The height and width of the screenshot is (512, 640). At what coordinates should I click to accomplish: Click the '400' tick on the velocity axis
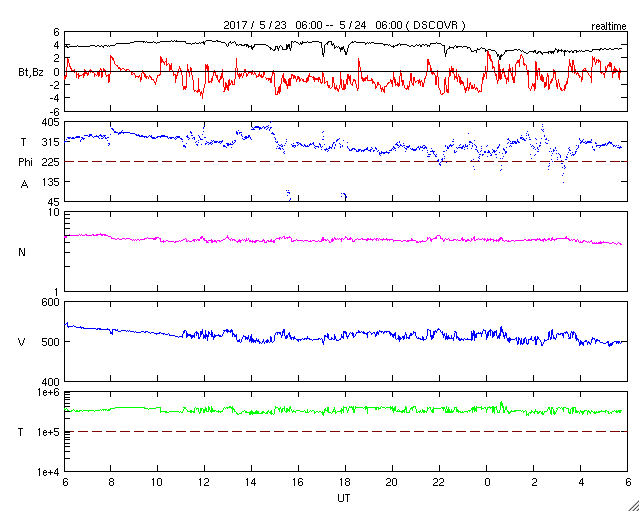51,382
